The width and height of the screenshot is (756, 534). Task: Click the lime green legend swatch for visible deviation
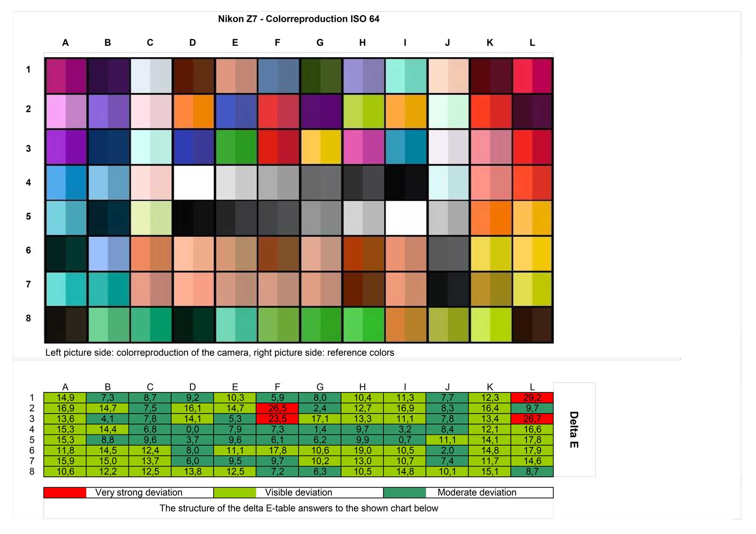(235, 492)
